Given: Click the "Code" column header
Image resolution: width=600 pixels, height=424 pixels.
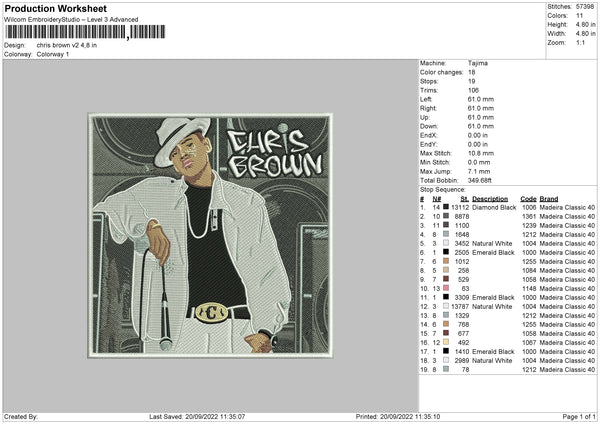Looking at the screenshot, I should [x=528, y=199].
